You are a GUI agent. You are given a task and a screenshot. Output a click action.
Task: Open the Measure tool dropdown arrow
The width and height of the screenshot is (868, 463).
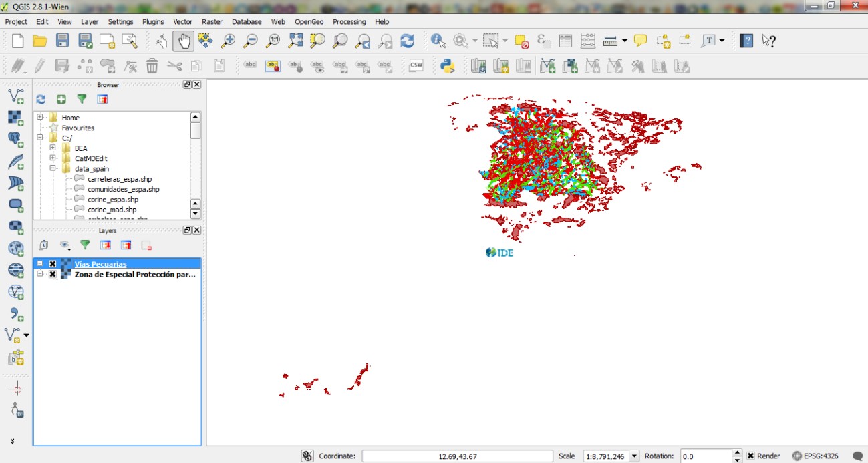(625, 41)
